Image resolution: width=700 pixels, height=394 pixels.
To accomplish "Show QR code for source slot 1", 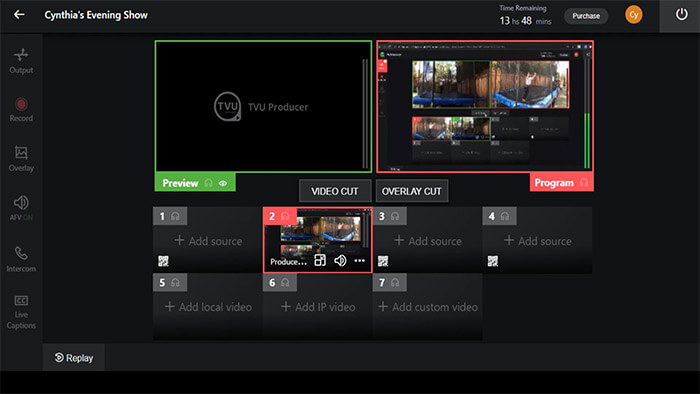I will pos(163,261).
